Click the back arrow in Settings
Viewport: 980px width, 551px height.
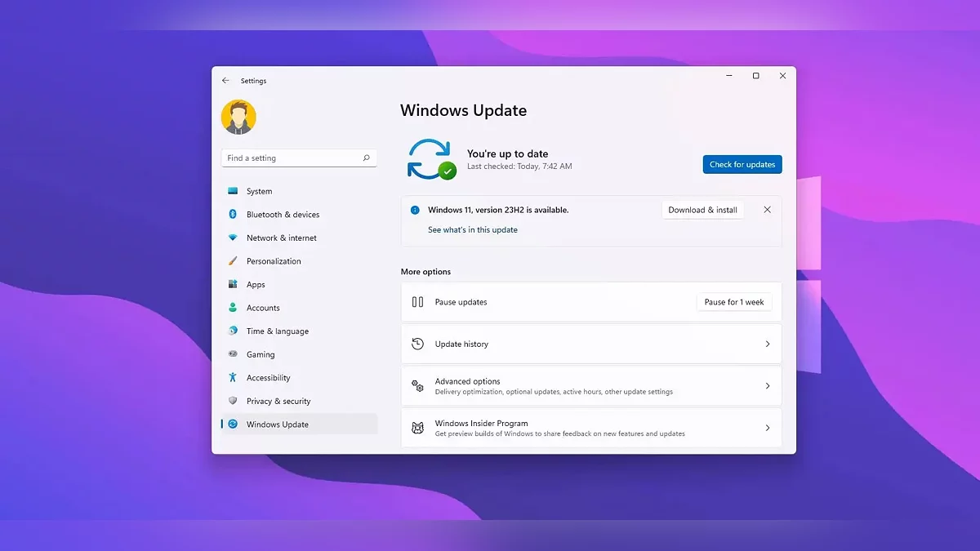click(x=226, y=81)
